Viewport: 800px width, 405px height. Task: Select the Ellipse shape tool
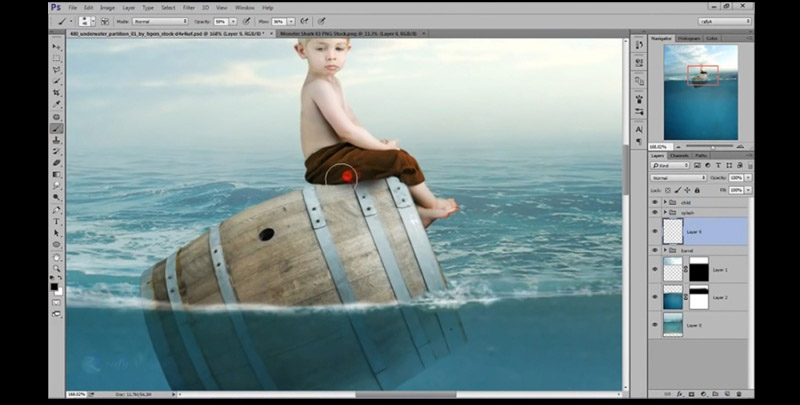[57, 245]
